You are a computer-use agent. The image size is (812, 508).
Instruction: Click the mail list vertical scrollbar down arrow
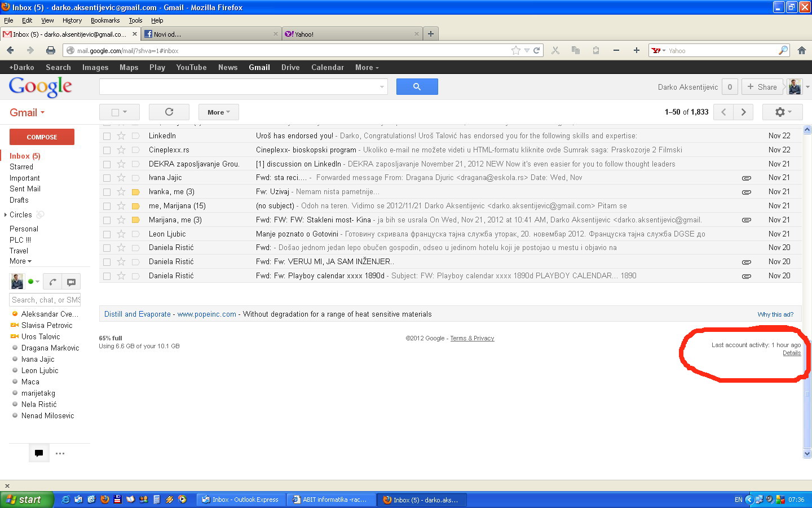[807, 453]
